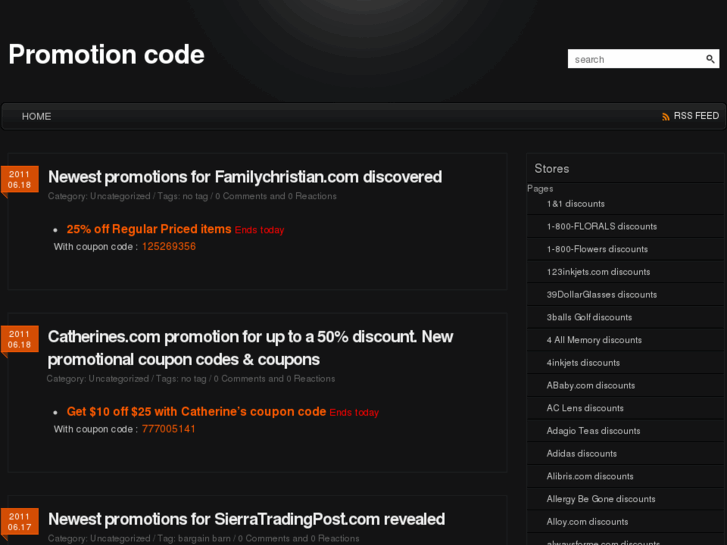Viewport: 727px width, 545px height.
Task: Open 1-800-FLORALS discounts page
Action: pyautogui.click(x=601, y=226)
